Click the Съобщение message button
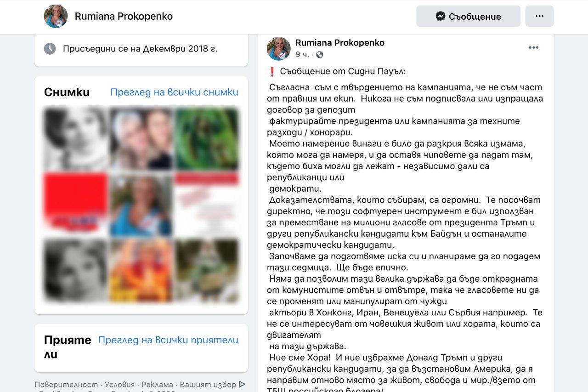 coord(468,16)
